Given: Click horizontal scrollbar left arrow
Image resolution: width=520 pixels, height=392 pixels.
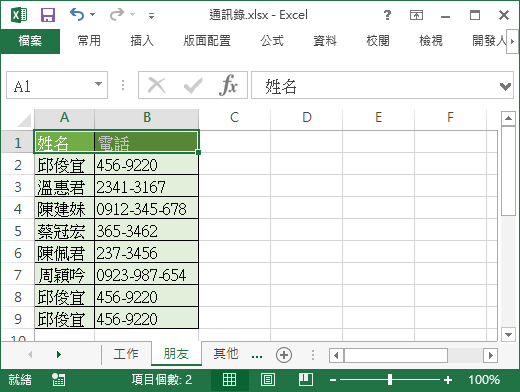Looking at the screenshot, I should click(x=336, y=355).
